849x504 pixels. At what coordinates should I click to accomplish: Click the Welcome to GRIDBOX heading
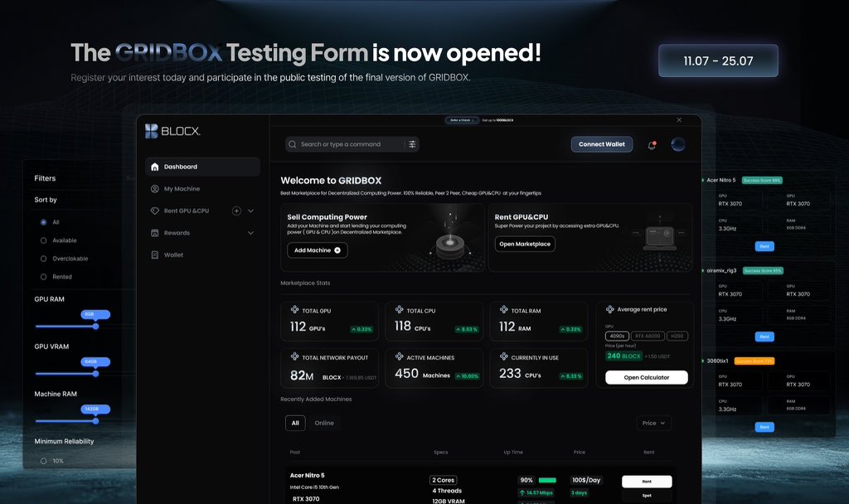point(331,181)
